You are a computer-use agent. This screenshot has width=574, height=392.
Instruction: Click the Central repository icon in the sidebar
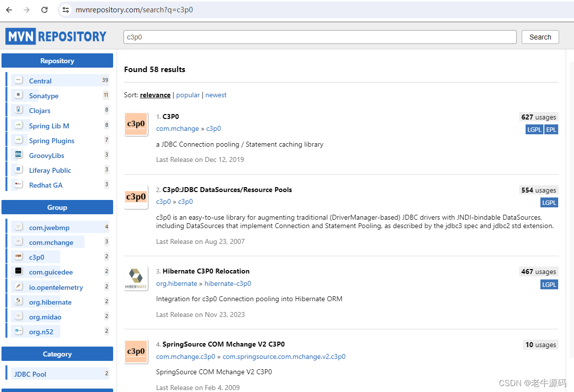point(18,80)
